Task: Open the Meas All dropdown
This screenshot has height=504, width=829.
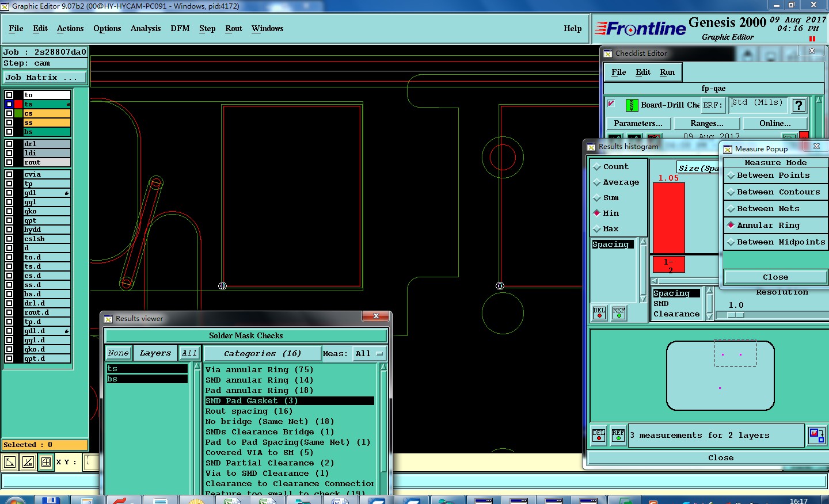Action: pyautogui.click(x=369, y=354)
